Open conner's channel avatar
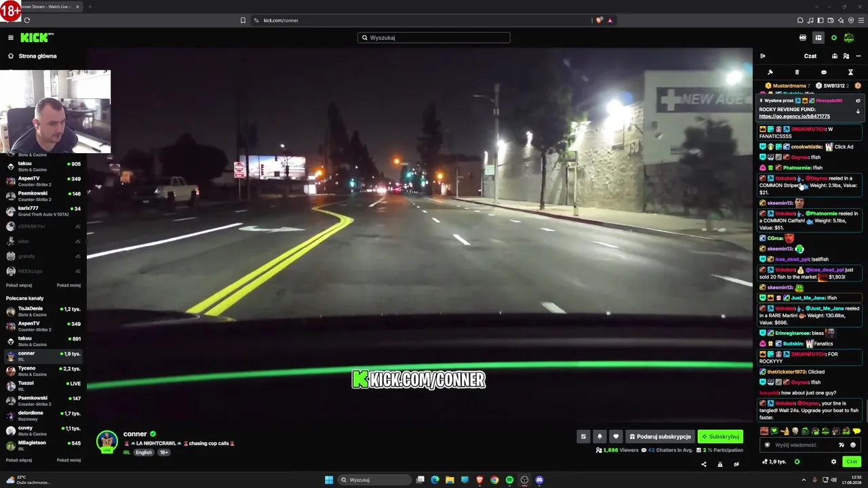The width and height of the screenshot is (868, 488). (107, 441)
